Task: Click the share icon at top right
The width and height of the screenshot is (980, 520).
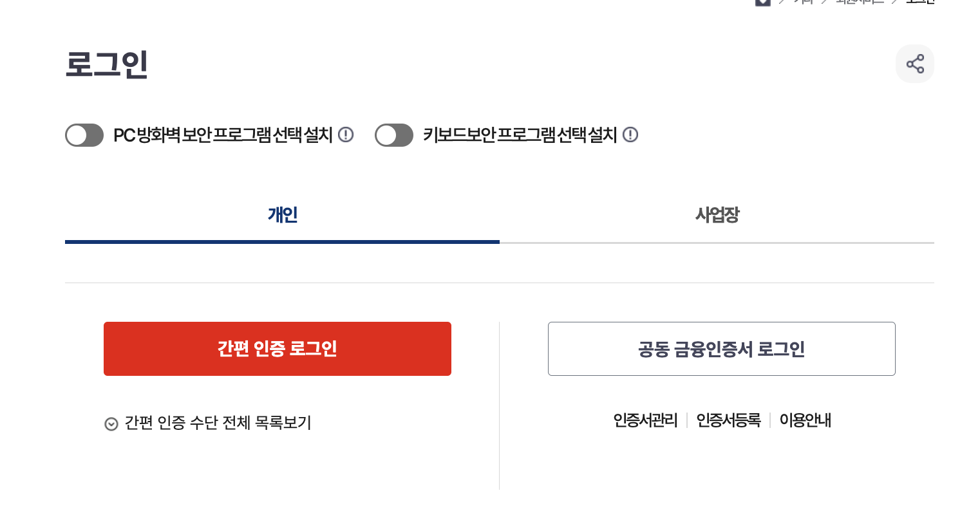Action: (915, 64)
